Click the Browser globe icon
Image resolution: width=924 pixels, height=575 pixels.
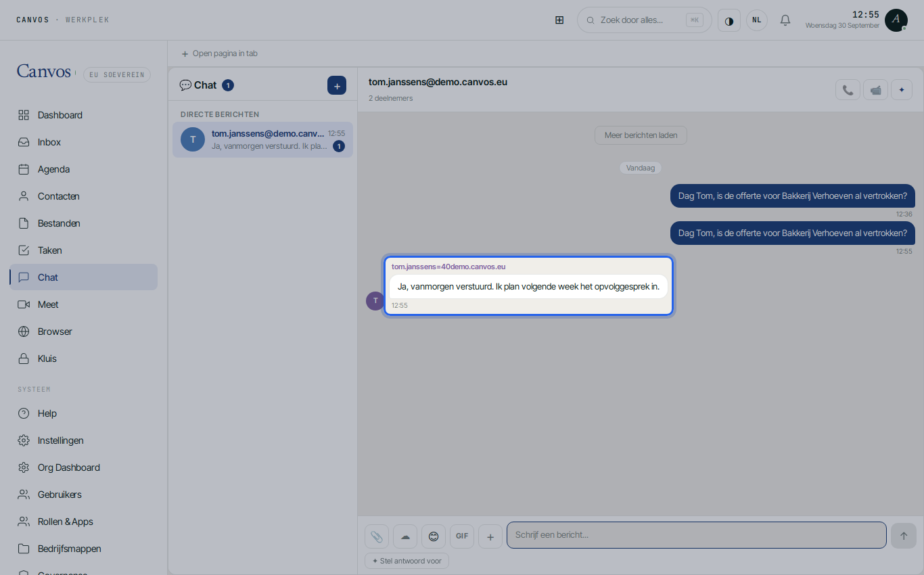coord(24,331)
